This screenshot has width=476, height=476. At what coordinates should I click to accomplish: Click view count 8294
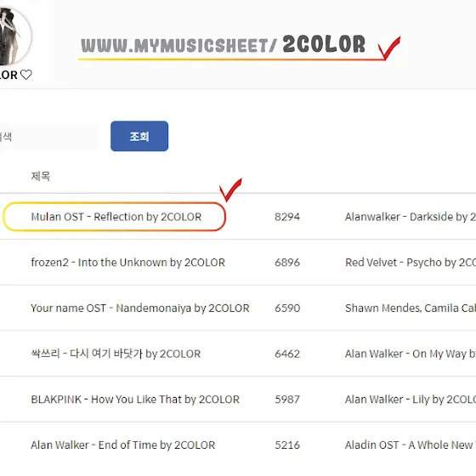tap(287, 217)
